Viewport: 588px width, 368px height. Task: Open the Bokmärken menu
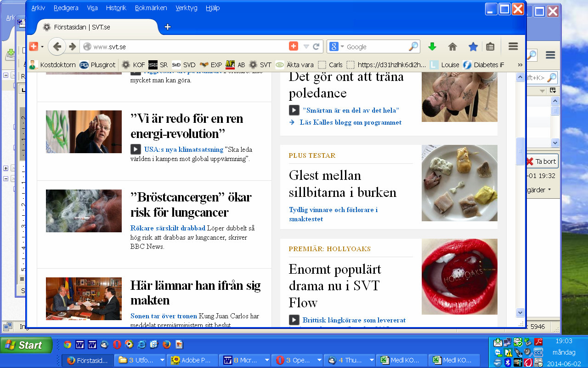click(x=151, y=8)
